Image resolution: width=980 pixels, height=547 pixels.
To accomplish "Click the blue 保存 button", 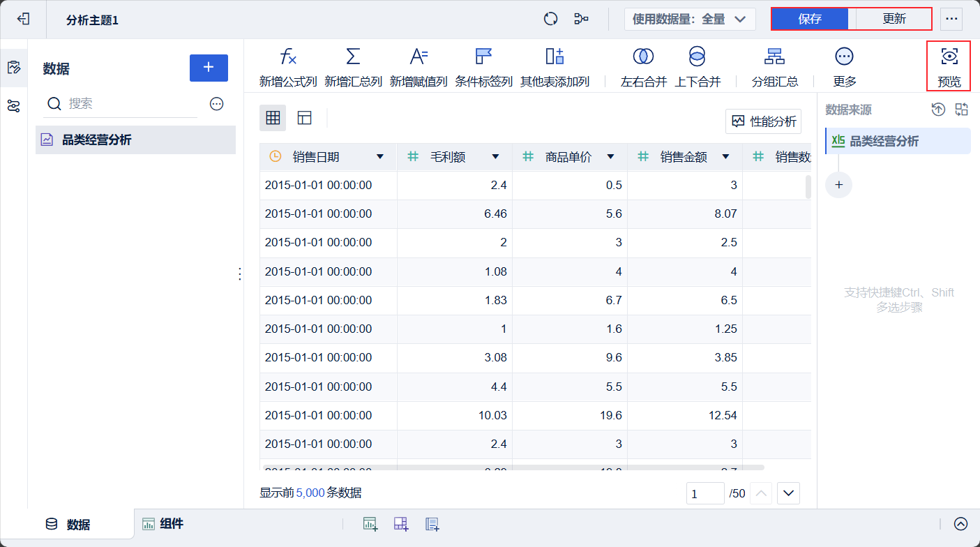I will (x=810, y=19).
